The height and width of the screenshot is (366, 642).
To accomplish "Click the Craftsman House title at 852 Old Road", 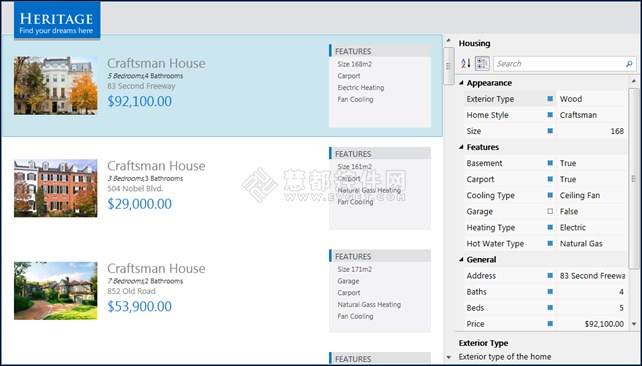I will tap(156, 269).
